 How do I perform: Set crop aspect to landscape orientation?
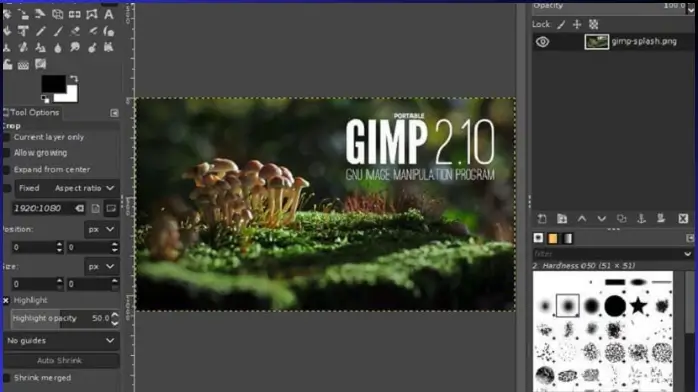tap(111, 208)
